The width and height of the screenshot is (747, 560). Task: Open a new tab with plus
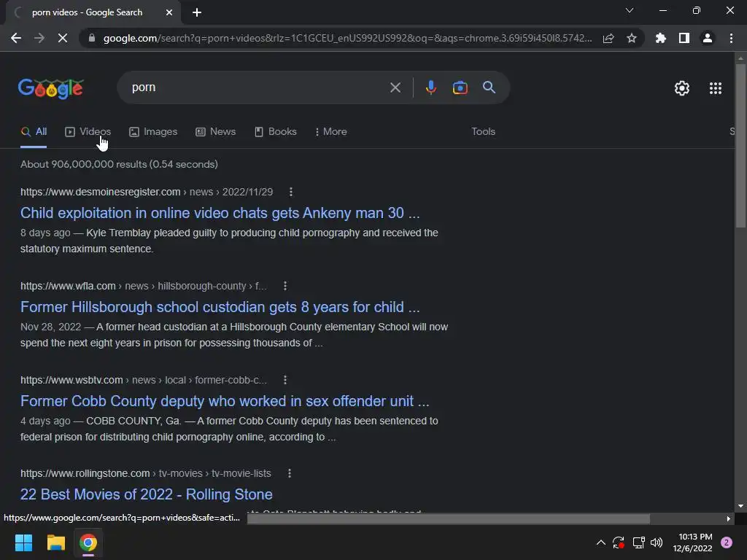(197, 12)
